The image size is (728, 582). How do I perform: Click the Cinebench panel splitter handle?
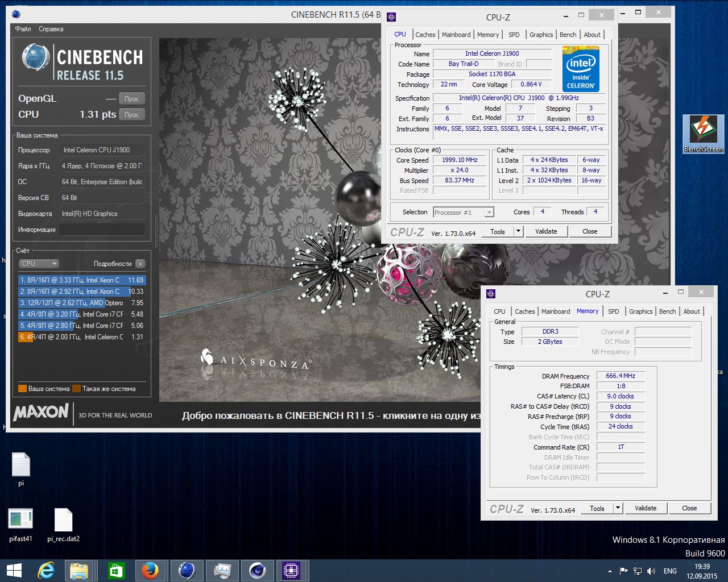point(156,230)
